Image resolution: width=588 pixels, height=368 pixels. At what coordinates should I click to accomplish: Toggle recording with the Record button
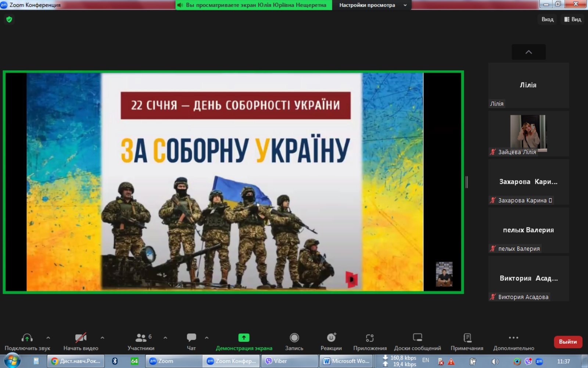coord(294,338)
